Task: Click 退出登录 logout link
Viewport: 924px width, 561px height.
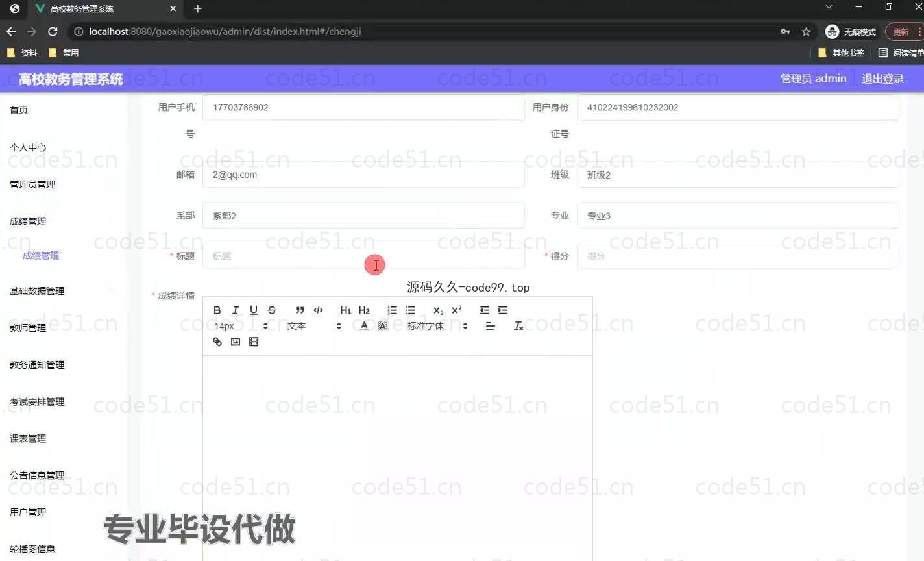Action: [x=882, y=79]
